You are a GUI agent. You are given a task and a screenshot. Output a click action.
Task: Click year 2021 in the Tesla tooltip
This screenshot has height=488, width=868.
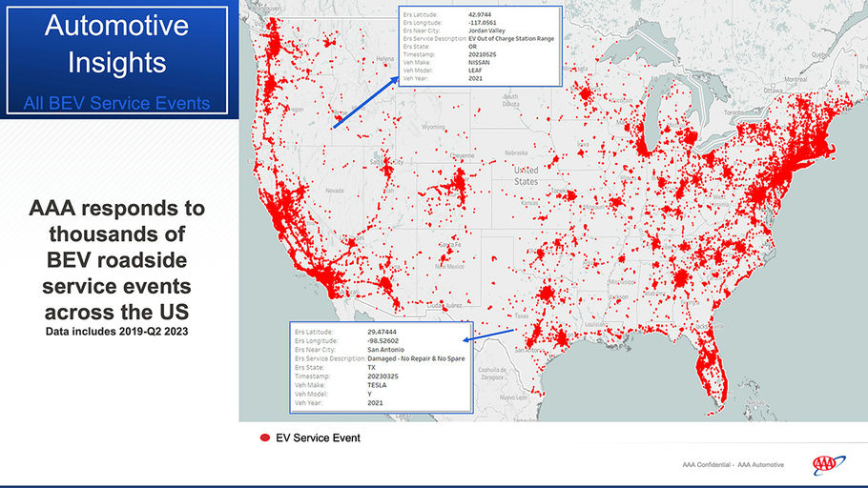coord(375,403)
